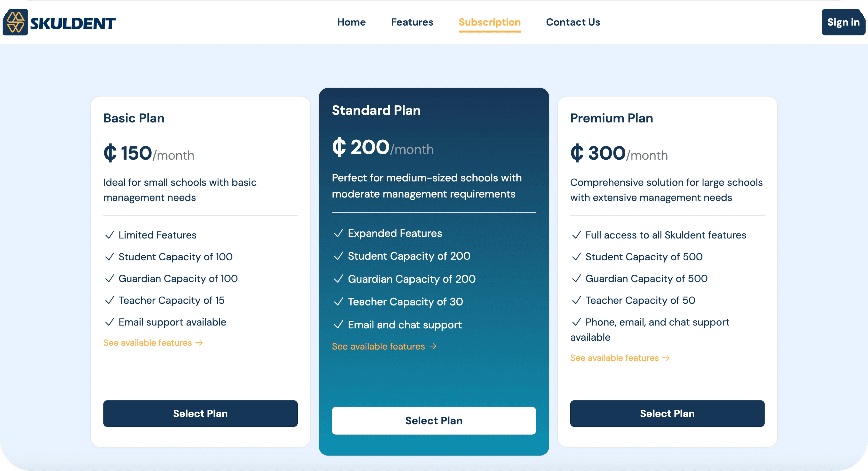Click the checkmark beside Limited Features

(109, 235)
